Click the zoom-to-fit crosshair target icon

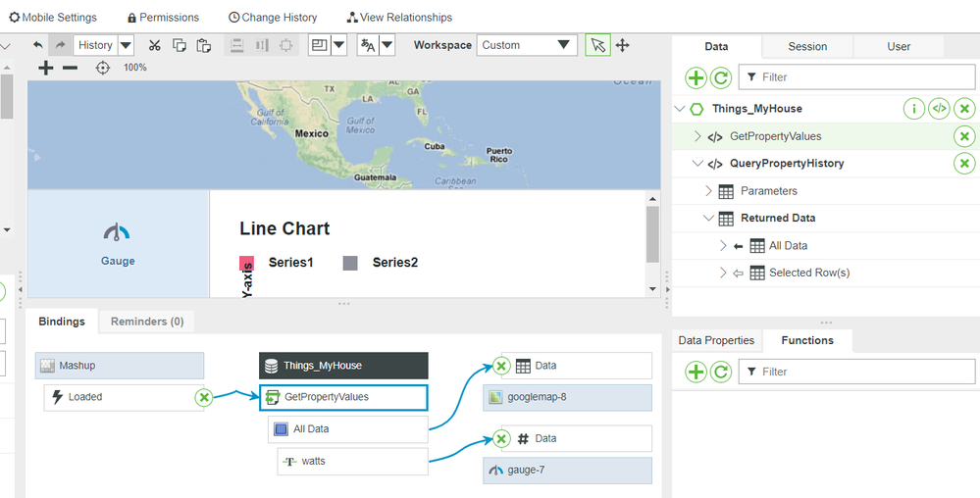tap(103, 68)
